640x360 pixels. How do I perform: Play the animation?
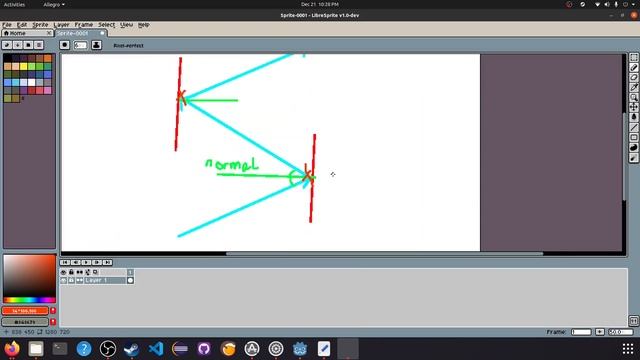click(x=86, y=262)
